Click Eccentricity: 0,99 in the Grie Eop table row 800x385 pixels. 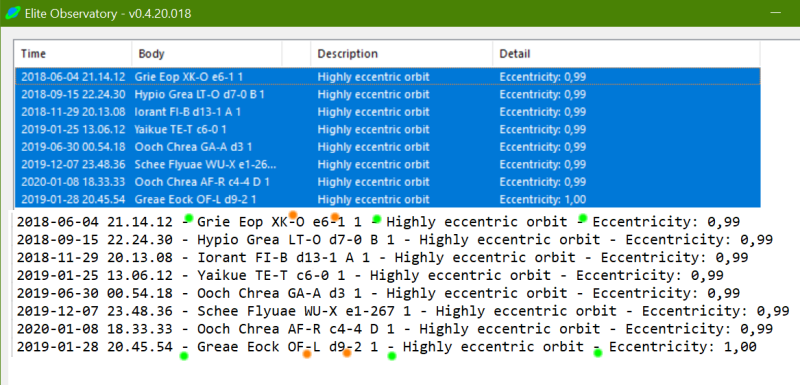pos(543,77)
